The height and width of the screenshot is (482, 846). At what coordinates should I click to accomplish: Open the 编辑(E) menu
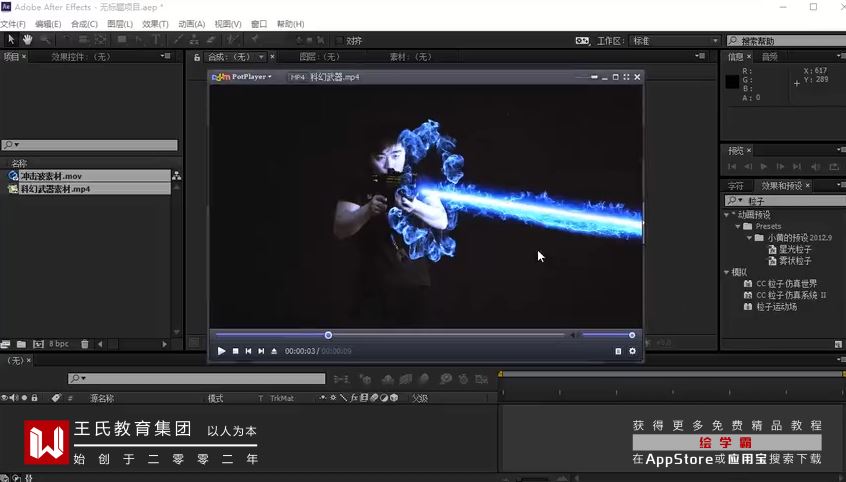pyautogui.click(x=48, y=24)
